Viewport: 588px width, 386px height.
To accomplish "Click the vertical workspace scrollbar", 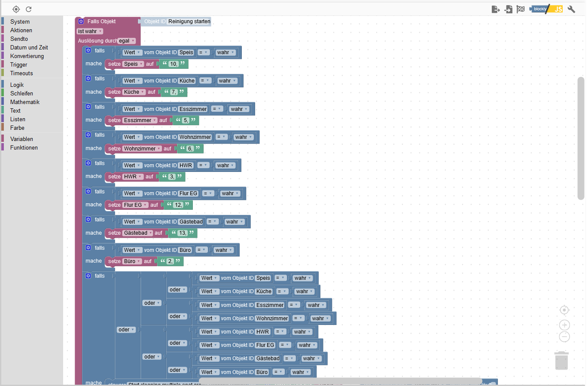I will (581, 138).
